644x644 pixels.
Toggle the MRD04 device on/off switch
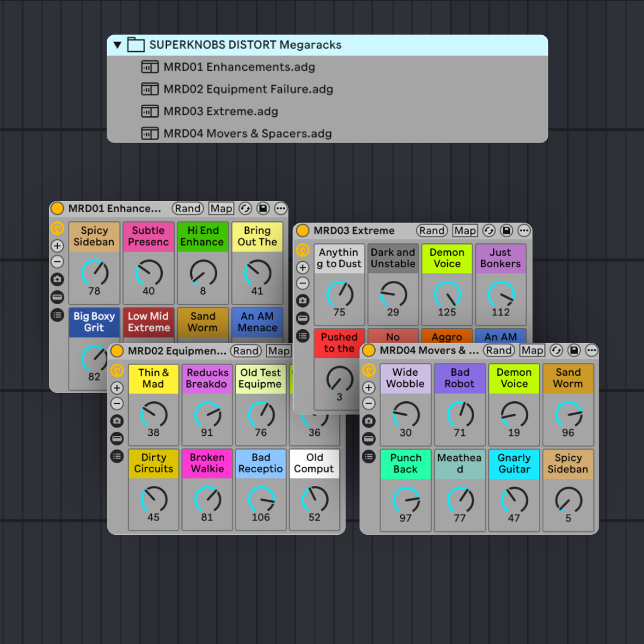point(369,351)
